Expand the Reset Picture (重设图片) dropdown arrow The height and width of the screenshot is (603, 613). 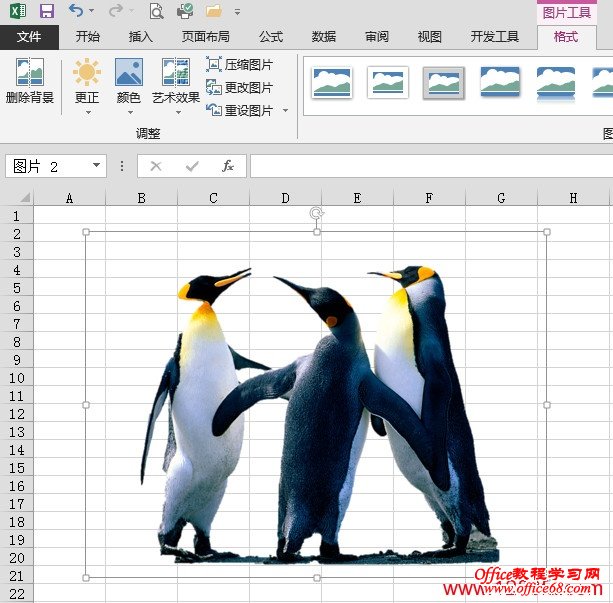pos(285,111)
